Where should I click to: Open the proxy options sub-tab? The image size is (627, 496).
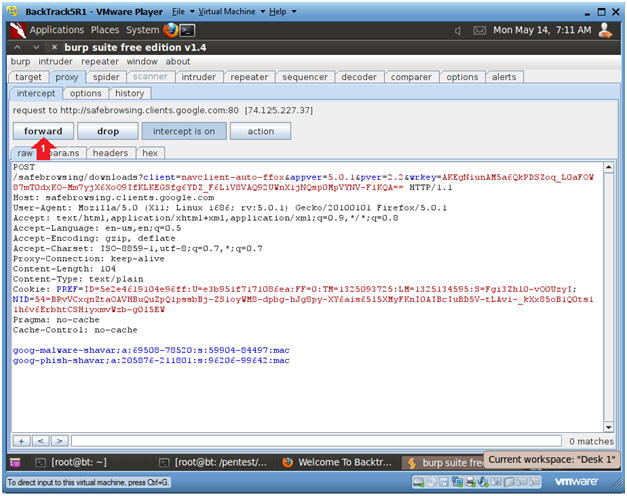(86, 93)
